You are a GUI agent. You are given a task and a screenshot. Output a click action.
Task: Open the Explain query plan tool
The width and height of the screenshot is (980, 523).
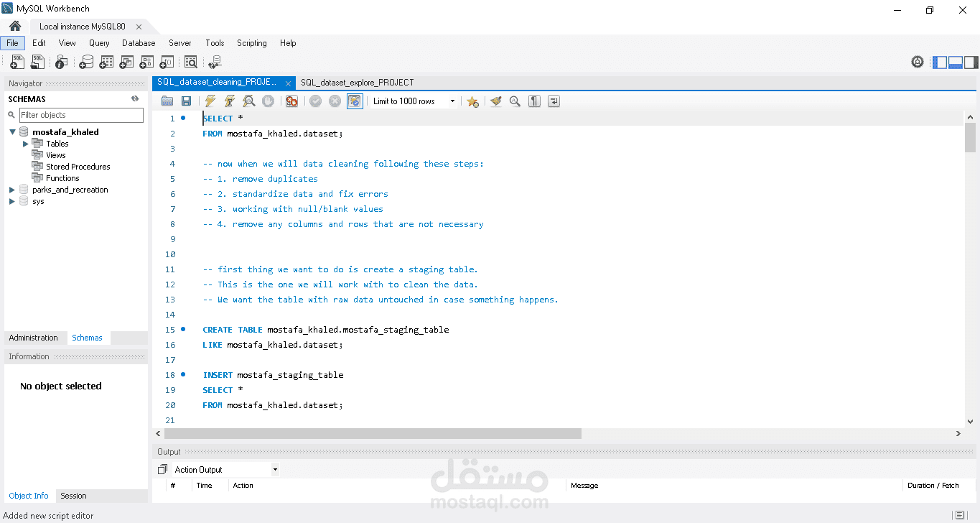coord(248,101)
